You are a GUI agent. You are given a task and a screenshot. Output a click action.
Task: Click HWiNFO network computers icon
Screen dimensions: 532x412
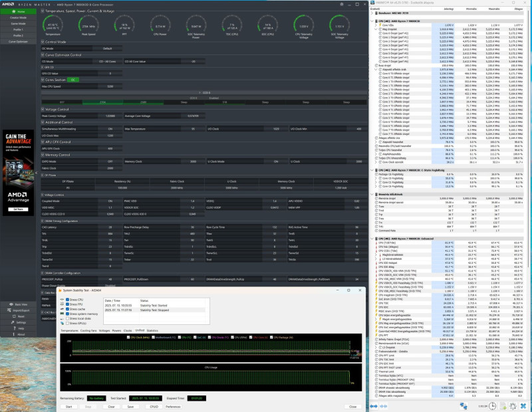(464, 406)
